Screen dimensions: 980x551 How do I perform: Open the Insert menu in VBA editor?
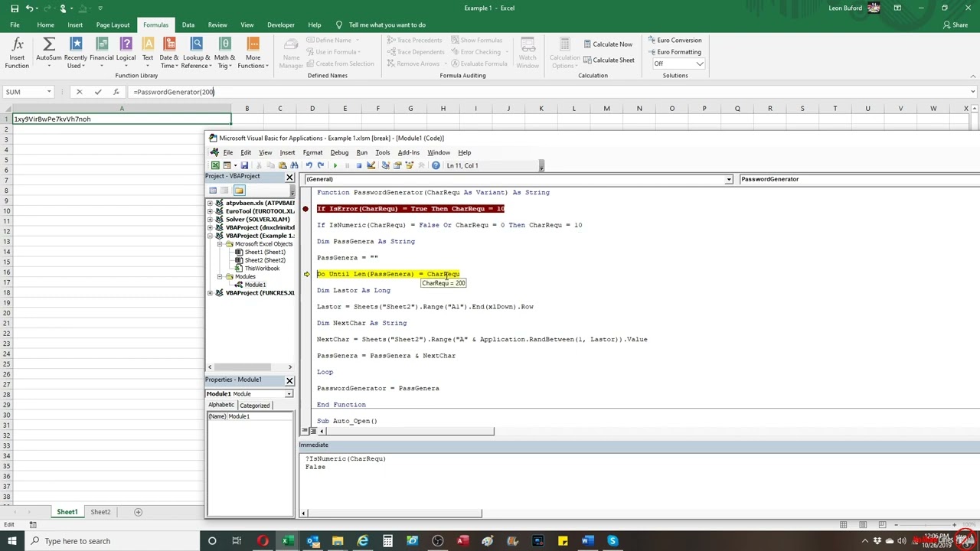pyautogui.click(x=287, y=152)
